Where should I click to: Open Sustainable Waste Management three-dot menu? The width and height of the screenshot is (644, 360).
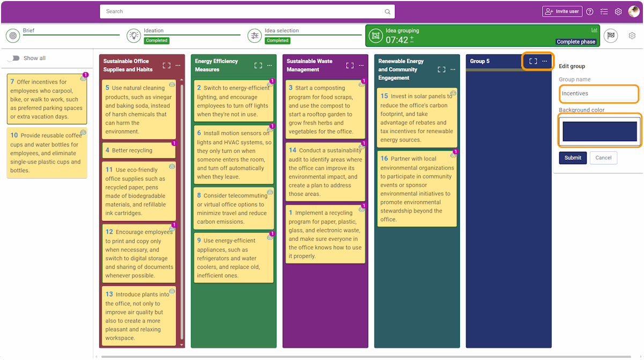[x=361, y=65]
